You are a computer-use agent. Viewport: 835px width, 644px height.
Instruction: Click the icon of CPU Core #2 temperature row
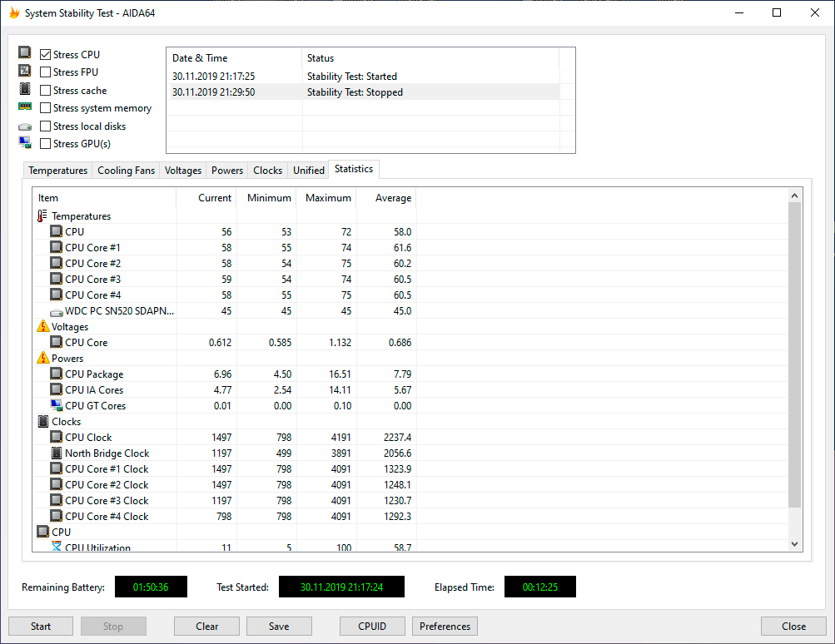tap(56, 263)
